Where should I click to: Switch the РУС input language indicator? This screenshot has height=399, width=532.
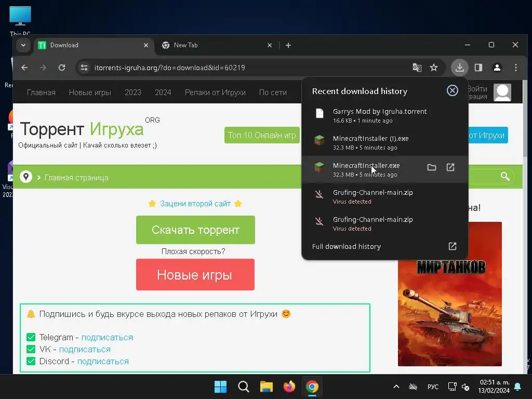point(433,387)
